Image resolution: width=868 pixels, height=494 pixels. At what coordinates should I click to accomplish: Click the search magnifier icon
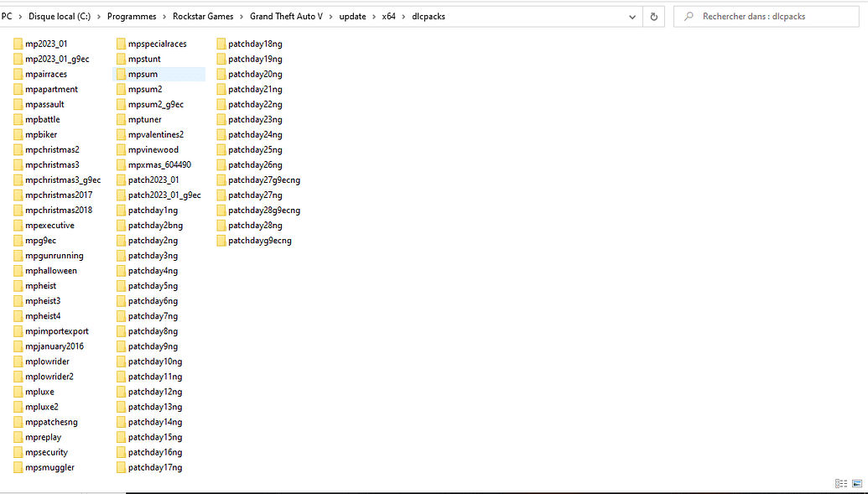(689, 17)
